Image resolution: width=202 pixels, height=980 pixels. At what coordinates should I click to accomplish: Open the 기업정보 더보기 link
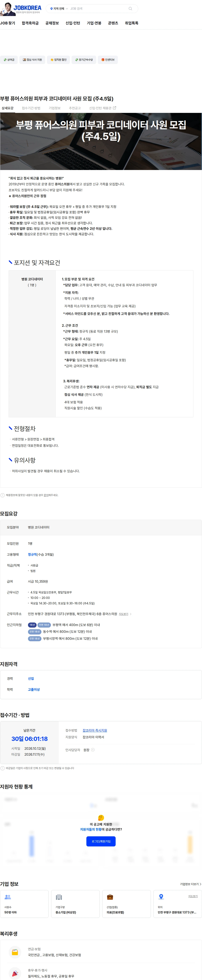tap(190, 884)
